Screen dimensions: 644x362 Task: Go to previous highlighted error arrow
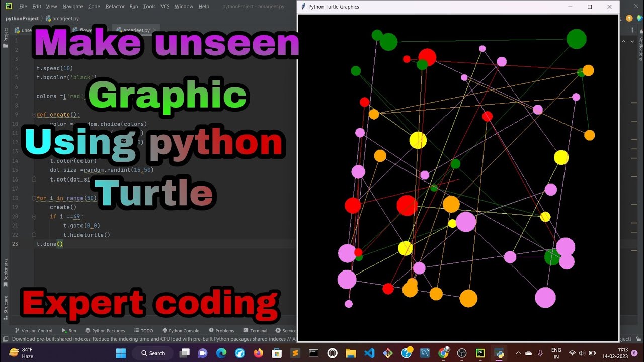[624, 41]
